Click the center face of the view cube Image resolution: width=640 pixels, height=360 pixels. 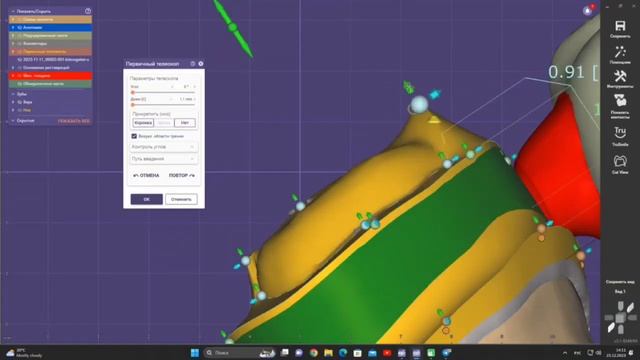620,318
